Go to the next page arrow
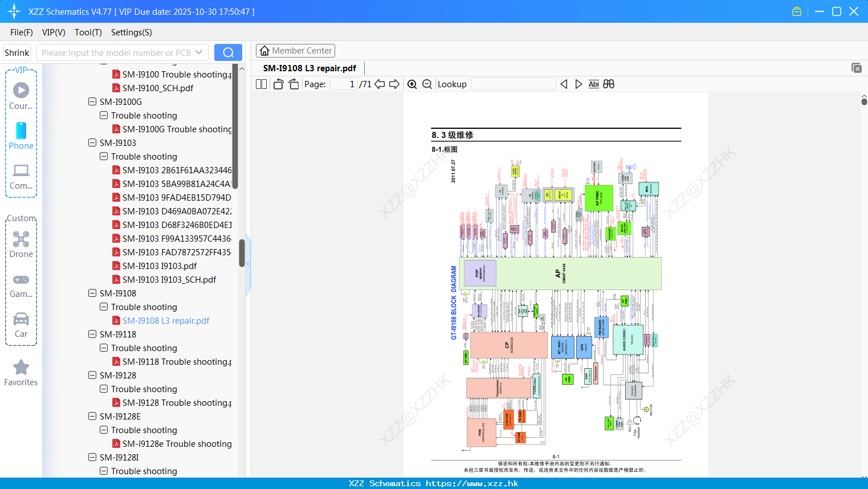868x489 pixels. pos(394,84)
